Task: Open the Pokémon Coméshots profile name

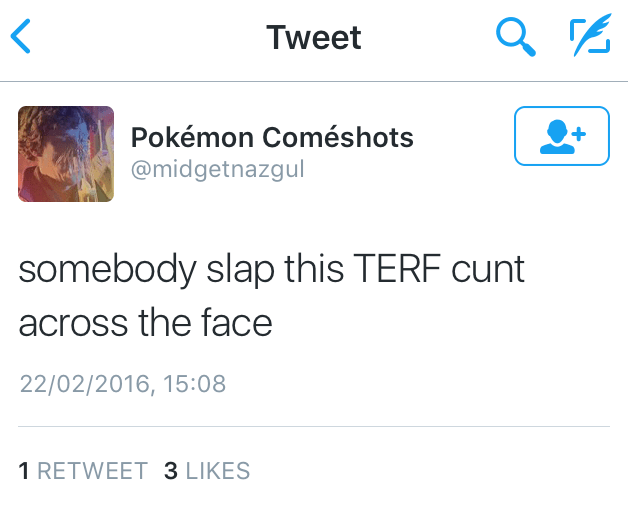Action: [272, 137]
